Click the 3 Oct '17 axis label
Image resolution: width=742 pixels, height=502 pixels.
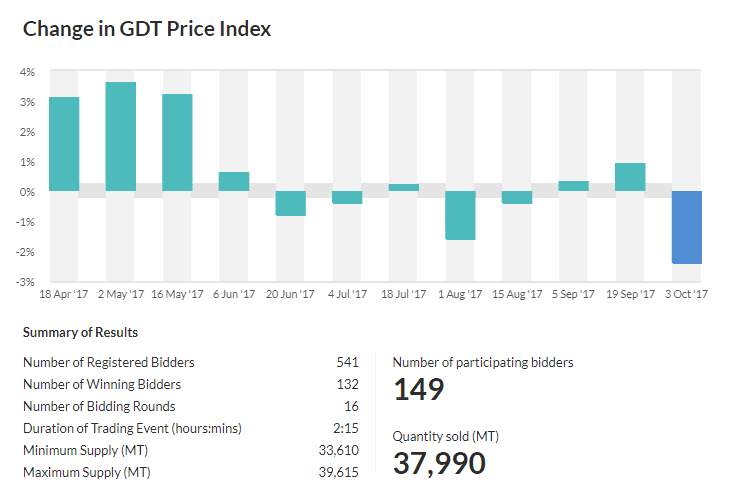684,295
